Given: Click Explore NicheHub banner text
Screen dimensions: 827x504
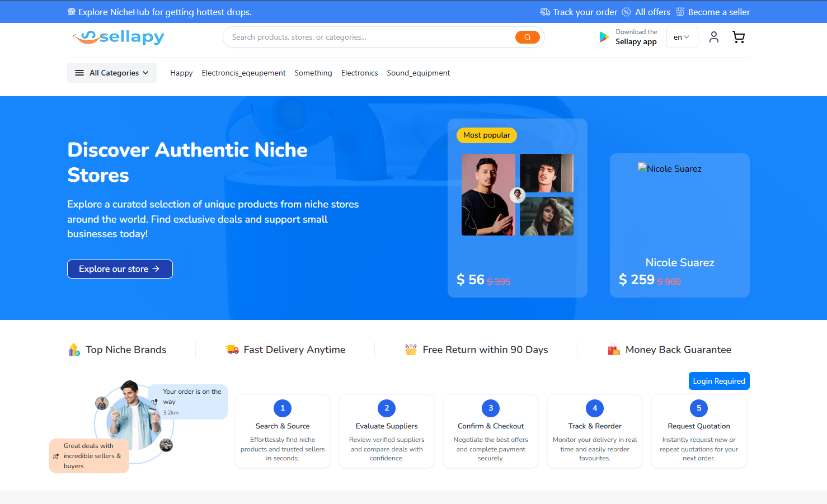Looking at the screenshot, I should click(x=165, y=12).
